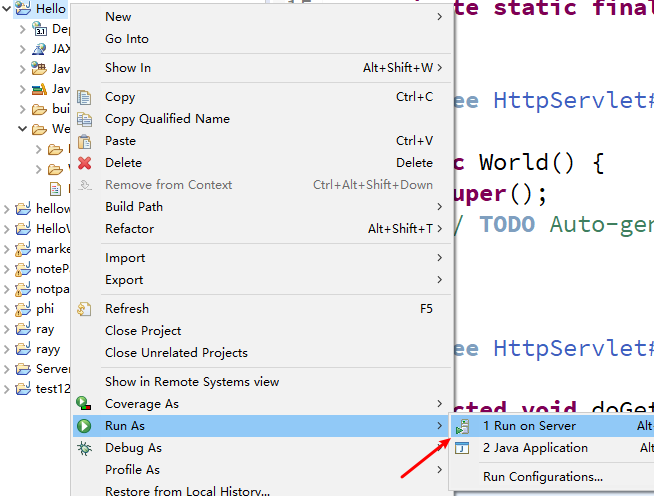Click the file icon under WebContent
The image size is (654, 496).
(55, 189)
